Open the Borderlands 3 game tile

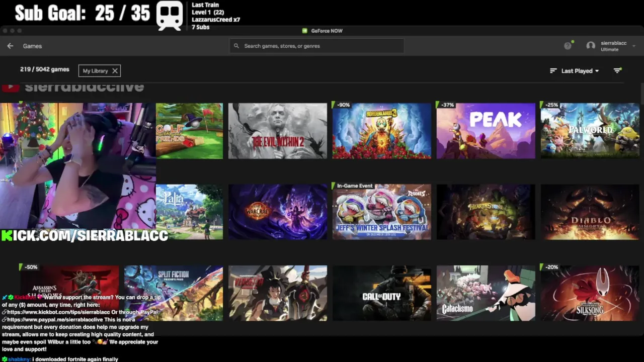(382, 131)
